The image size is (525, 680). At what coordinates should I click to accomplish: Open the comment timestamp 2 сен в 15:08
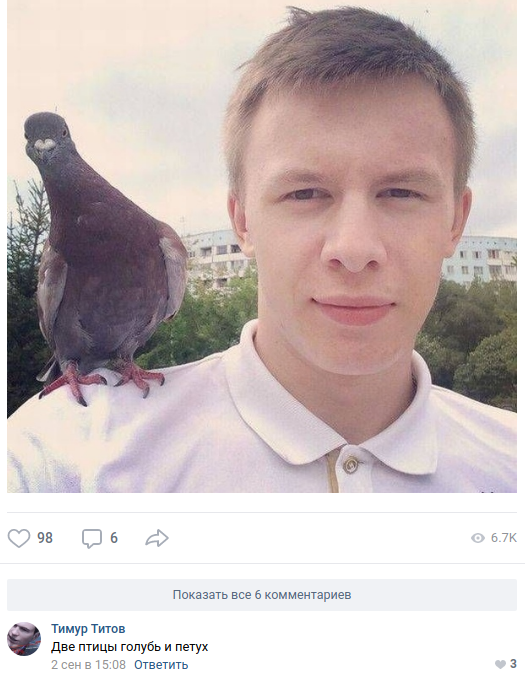pos(88,664)
